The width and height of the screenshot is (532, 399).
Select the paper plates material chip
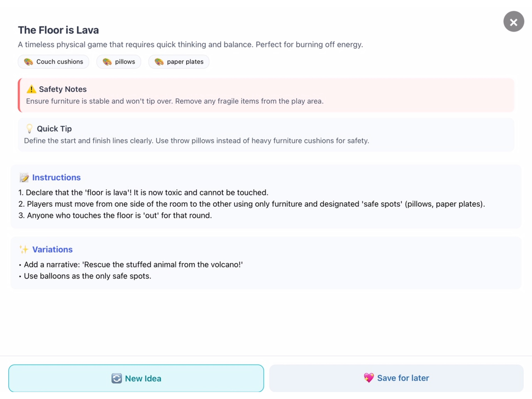pos(179,62)
